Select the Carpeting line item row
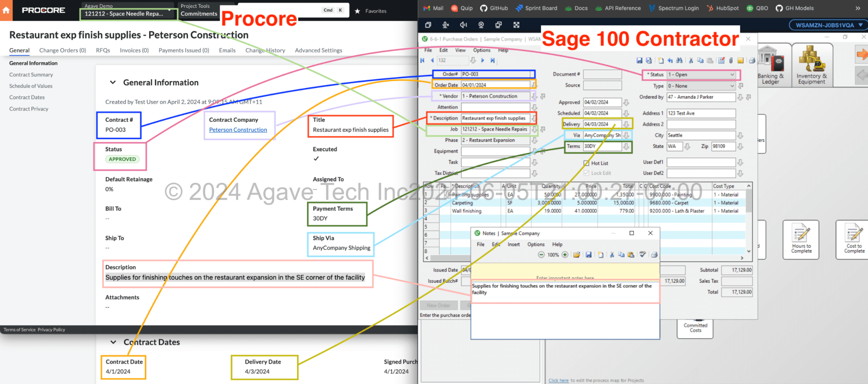 (x=585, y=203)
